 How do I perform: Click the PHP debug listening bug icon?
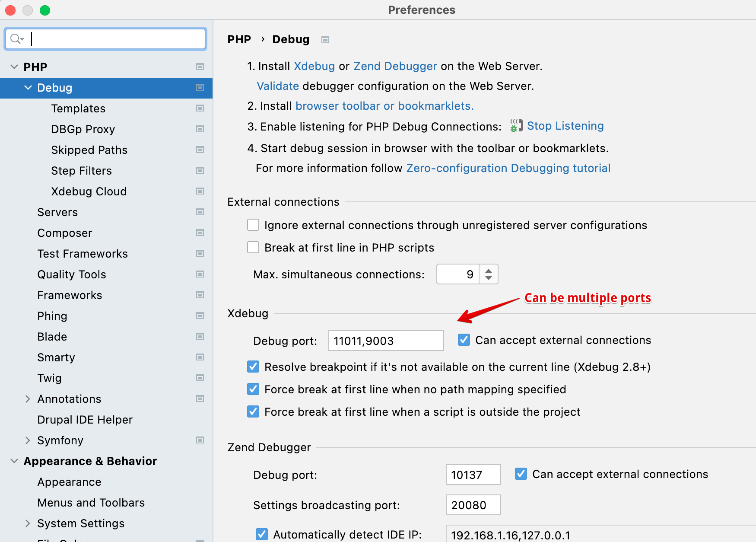coord(516,126)
